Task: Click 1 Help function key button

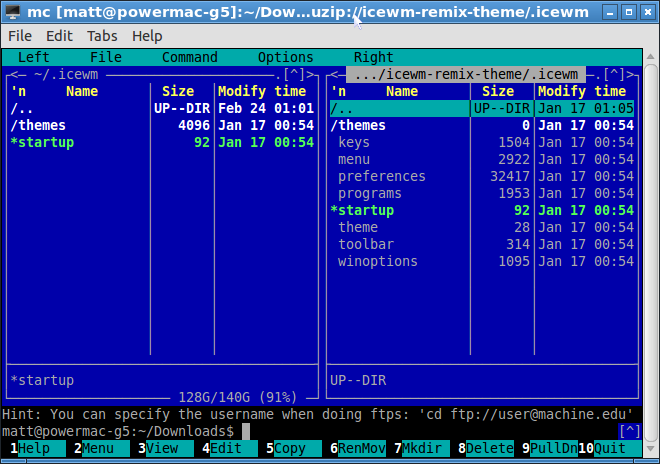Action: pyautogui.click(x=37, y=448)
